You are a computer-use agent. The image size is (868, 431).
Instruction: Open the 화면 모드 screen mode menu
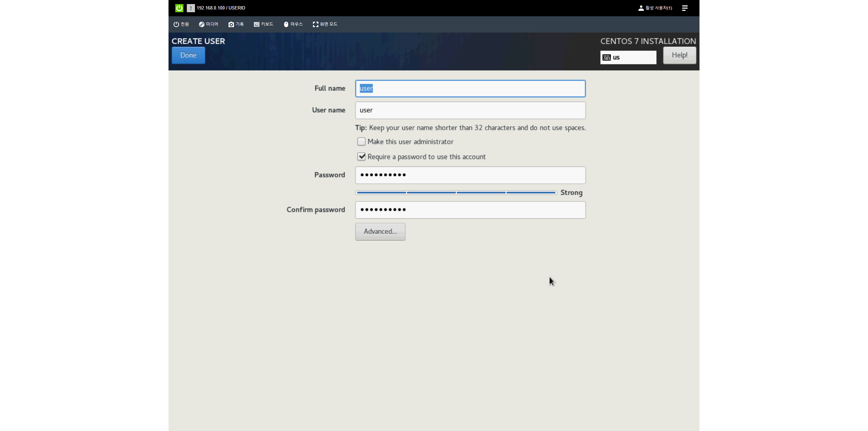[325, 24]
